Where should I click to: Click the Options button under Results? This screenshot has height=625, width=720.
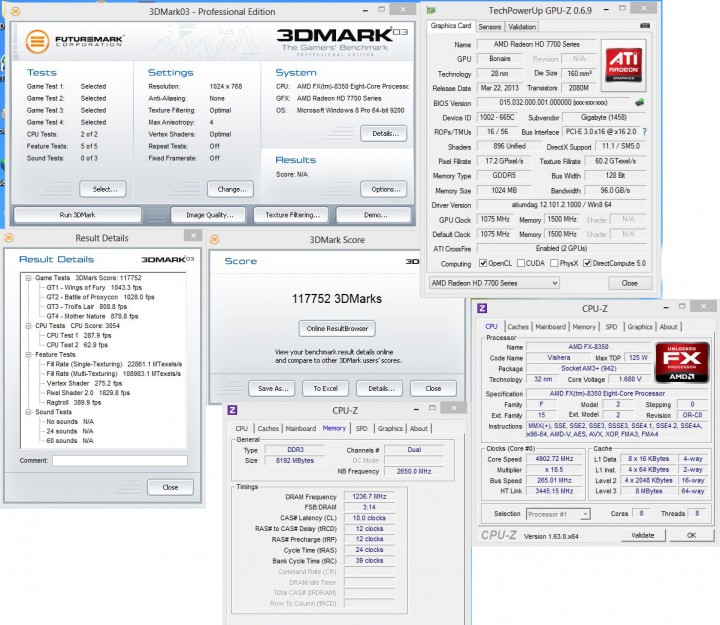pos(384,189)
